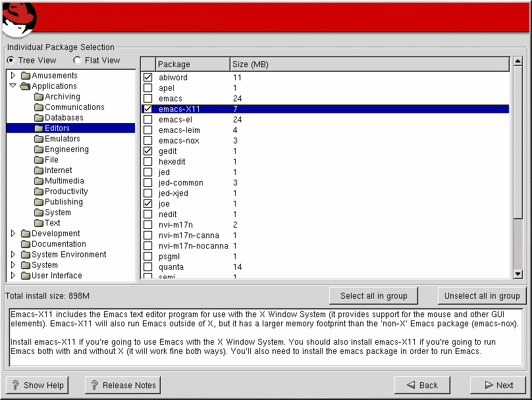Click the Text folder icon
This screenshot has width=532, height=400.
pyautogui.click(x=39, y=223)
